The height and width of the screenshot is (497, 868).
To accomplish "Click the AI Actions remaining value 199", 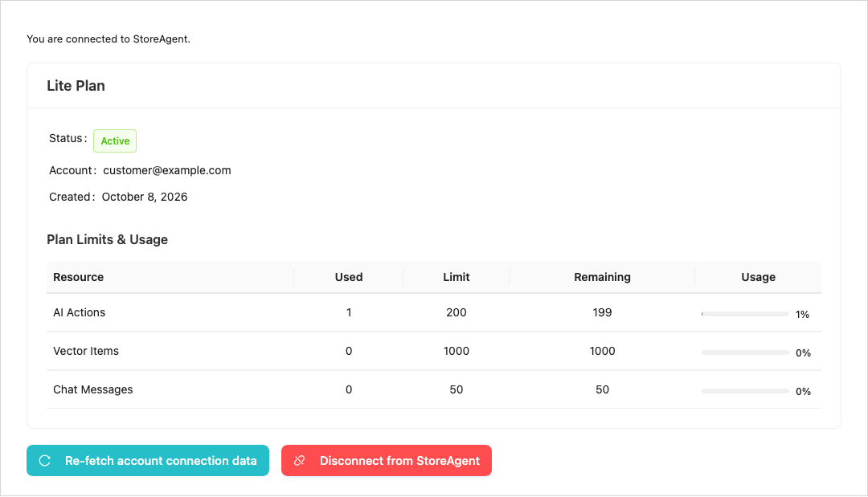I will click(x=602, y=312).
